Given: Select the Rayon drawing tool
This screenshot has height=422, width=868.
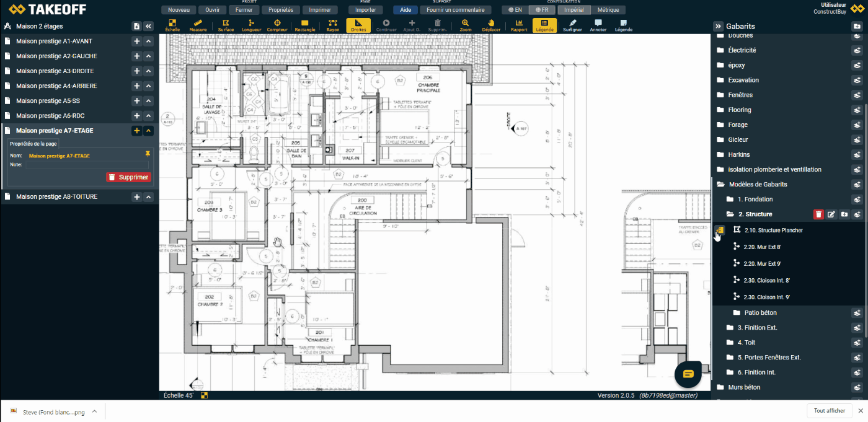Looking at the screenshot, I should pyautogui.click(x=333, y=25).
